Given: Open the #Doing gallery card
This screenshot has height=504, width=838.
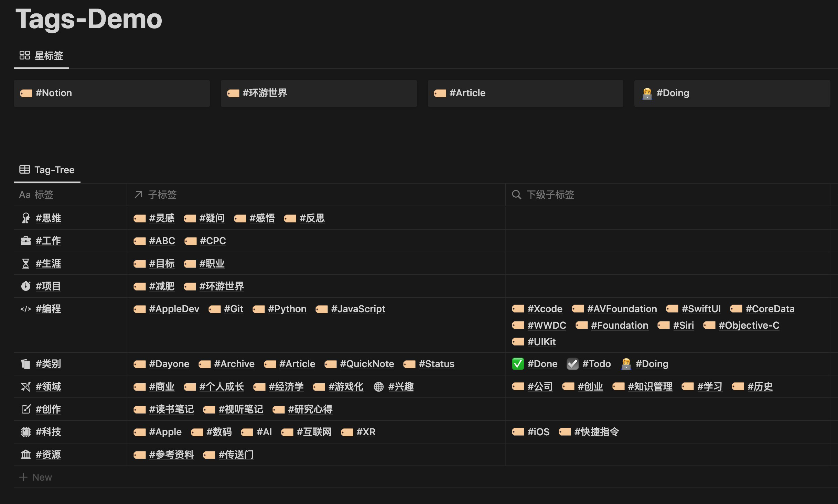Looking at the screenshot, I should (x=732, y=94).
